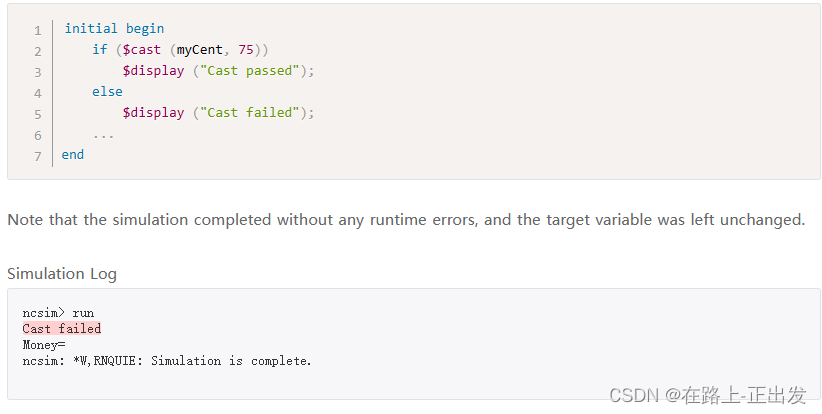822x414 pixels.
Task: Click line number 1 in gutter
Action: 38,31
